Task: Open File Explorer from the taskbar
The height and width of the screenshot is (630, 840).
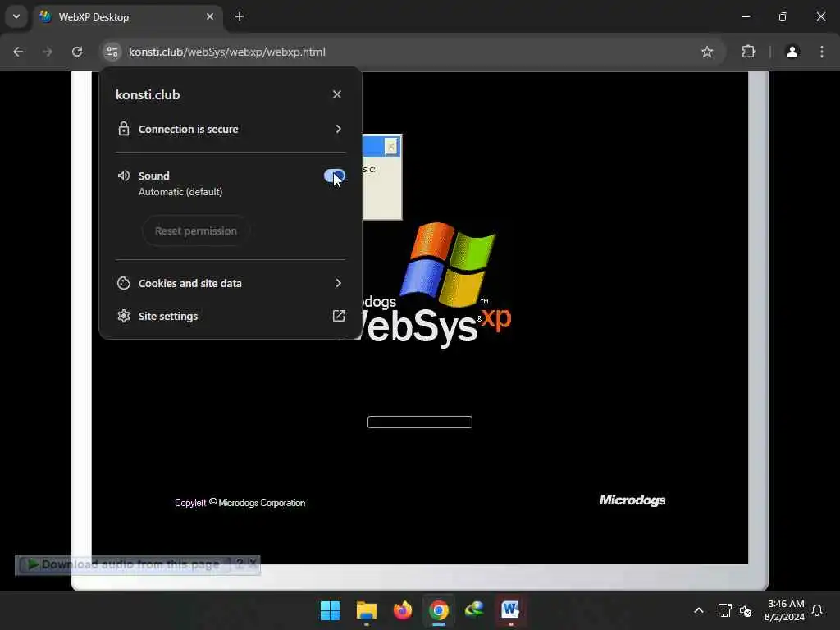Action: (x=367, y=610)
